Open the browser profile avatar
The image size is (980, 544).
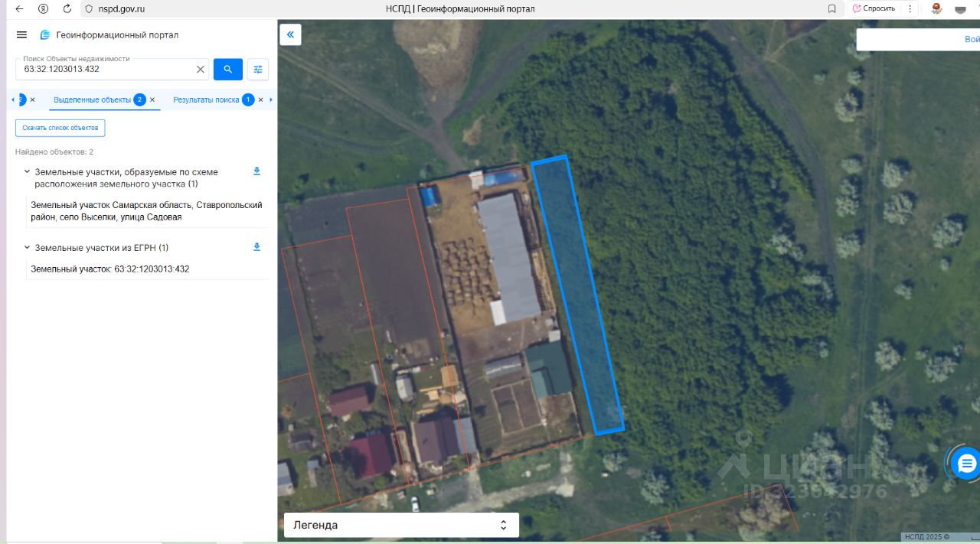(936, 9)
